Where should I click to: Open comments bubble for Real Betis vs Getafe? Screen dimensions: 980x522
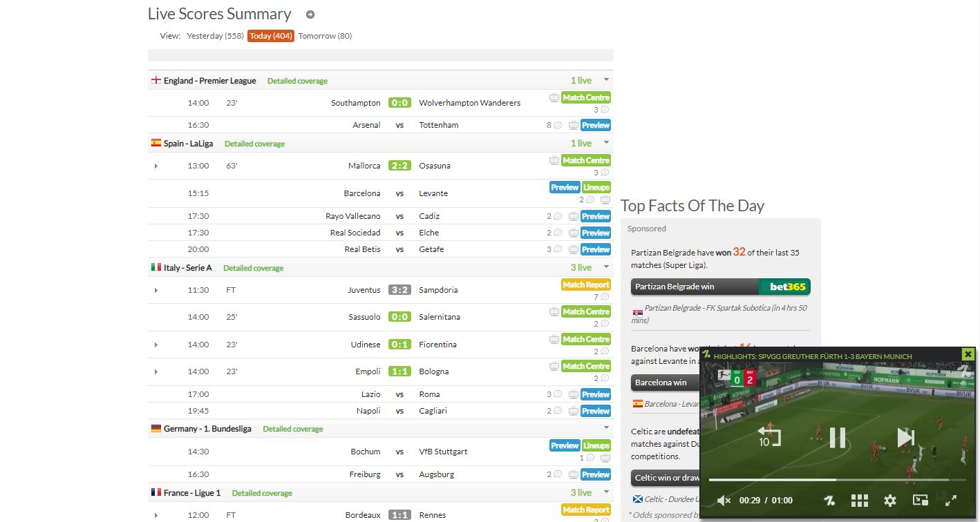[557, 250]
